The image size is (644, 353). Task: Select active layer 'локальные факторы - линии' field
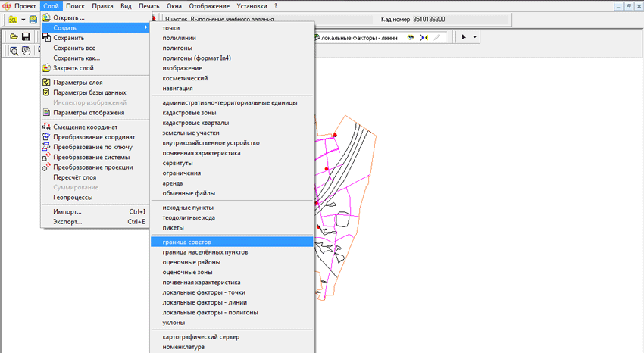(x=359, y=38)
